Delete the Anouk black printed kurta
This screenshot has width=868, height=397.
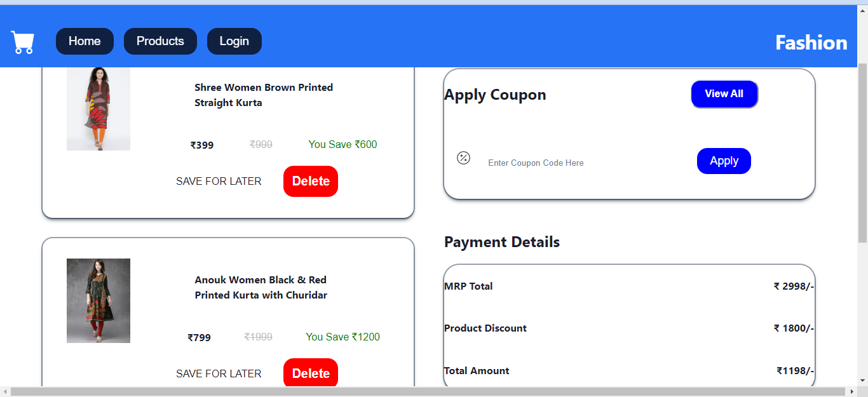[310, 373]
